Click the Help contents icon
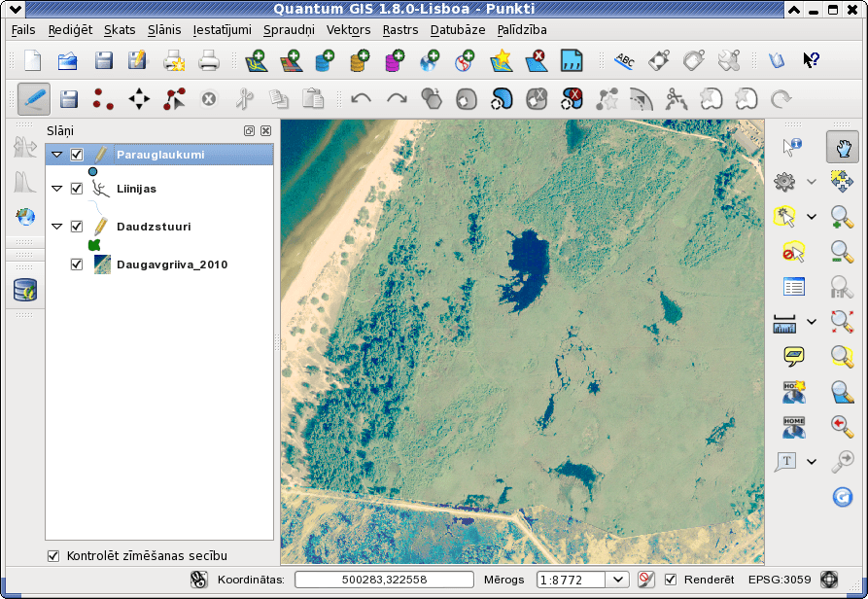868x599 pixels. click(776, 60)
